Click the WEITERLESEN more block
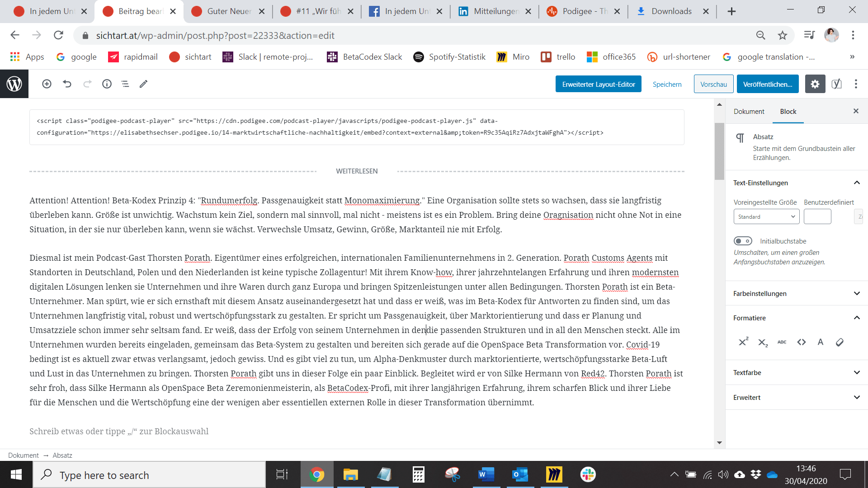This screenshot has height=488, width=868. [357, 171]
